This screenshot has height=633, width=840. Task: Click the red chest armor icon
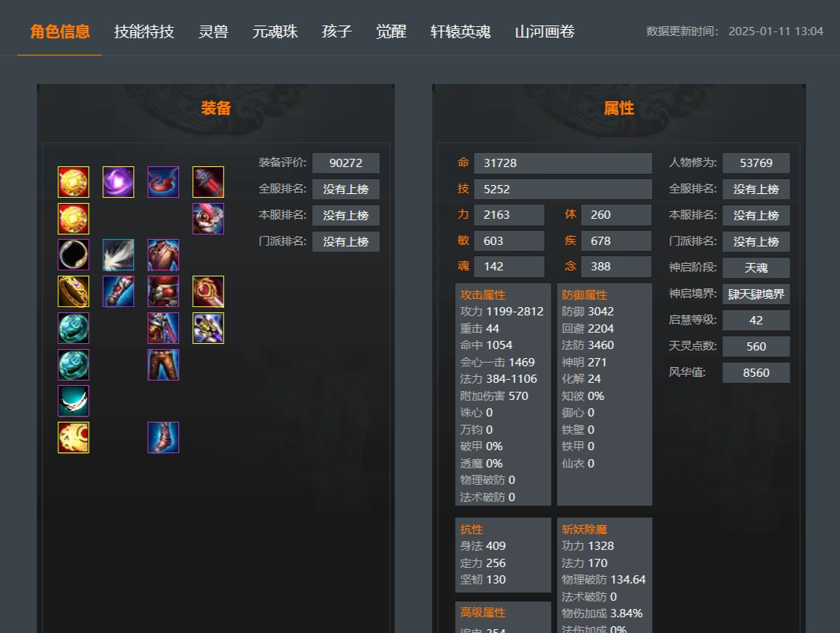coord(163,255)
